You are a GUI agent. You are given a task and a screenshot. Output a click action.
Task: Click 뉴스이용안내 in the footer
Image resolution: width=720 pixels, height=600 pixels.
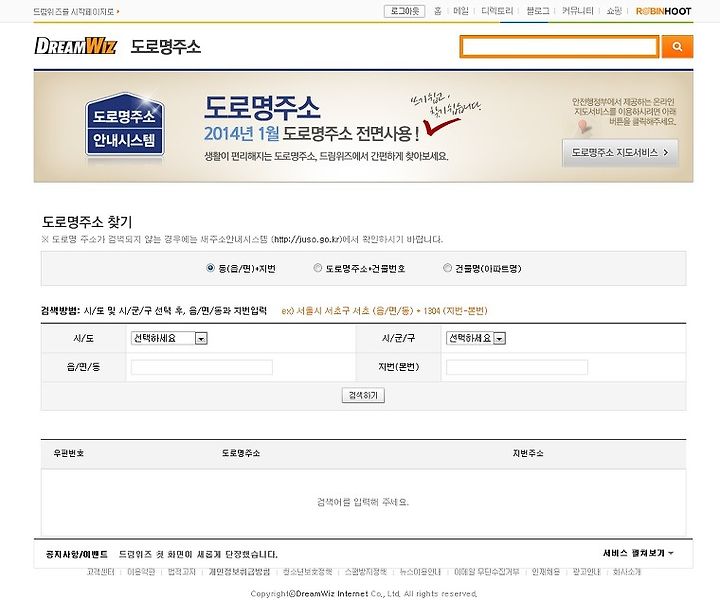click(420, 572)
